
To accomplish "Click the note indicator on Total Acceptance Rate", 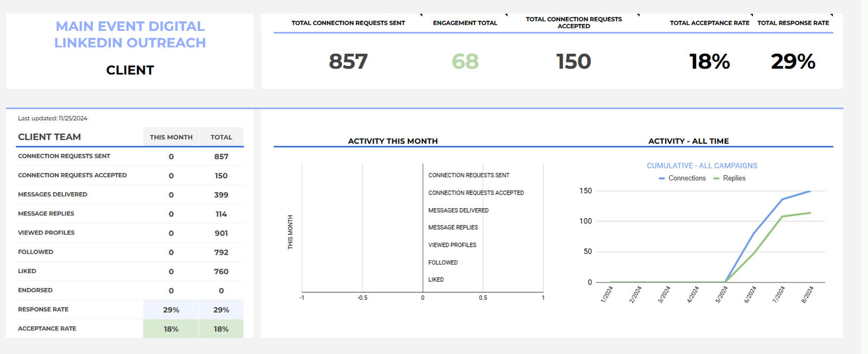I will [x=752, y=15].
